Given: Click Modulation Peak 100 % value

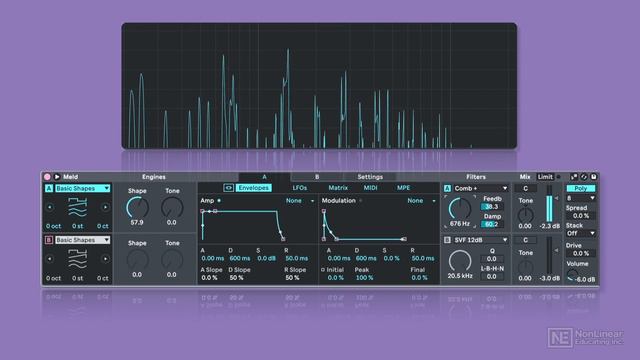Looking at the screenshot, I should (364, 278).
